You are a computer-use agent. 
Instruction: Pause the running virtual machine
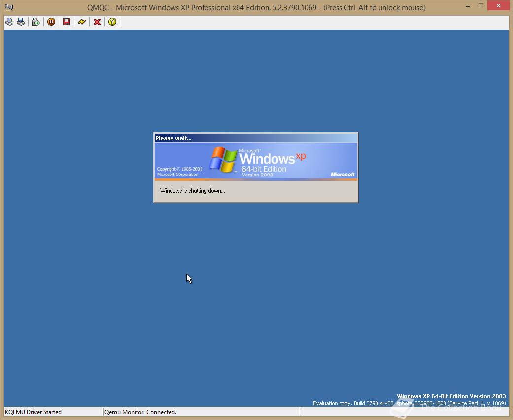point(51,22)
